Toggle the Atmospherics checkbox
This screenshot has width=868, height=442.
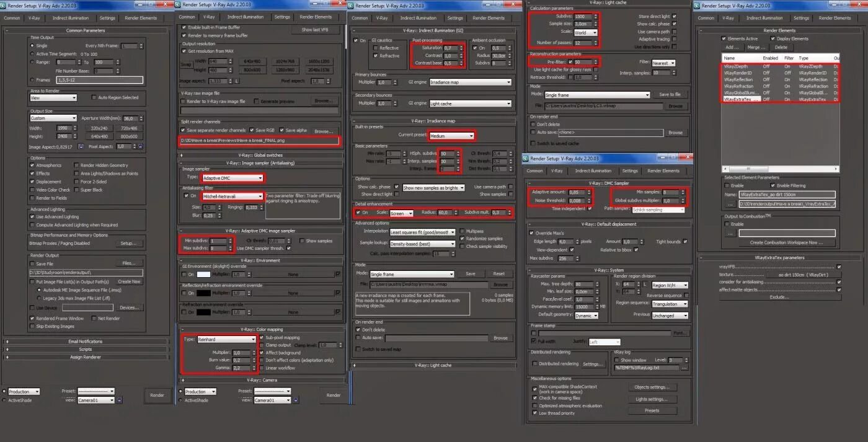point(33,166)
